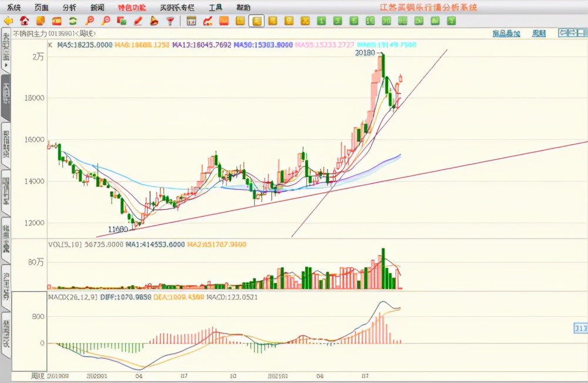Open the calendar period icon

click(191, 21)
